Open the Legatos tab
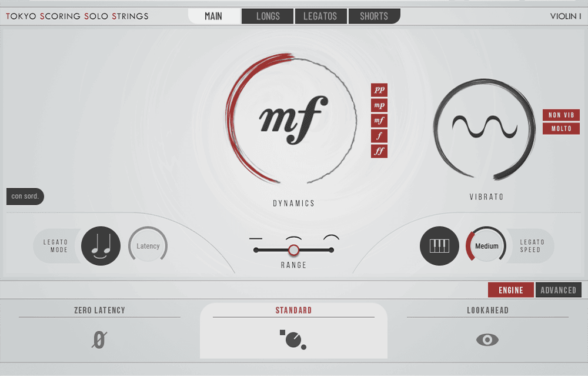 [x=320, y=16]
